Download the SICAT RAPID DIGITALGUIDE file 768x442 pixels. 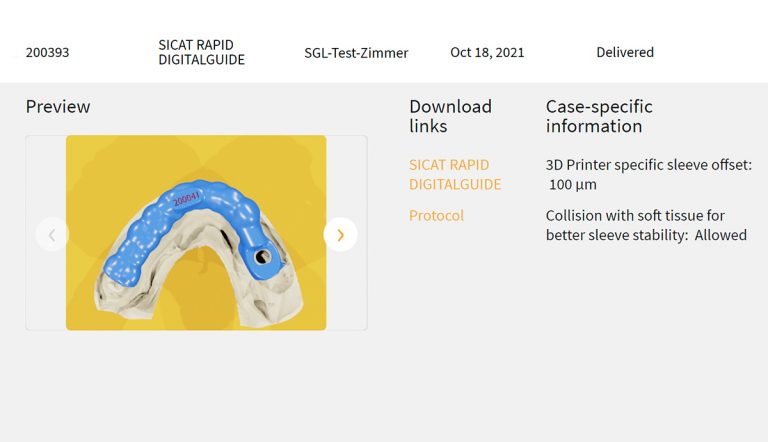[455, 174]
